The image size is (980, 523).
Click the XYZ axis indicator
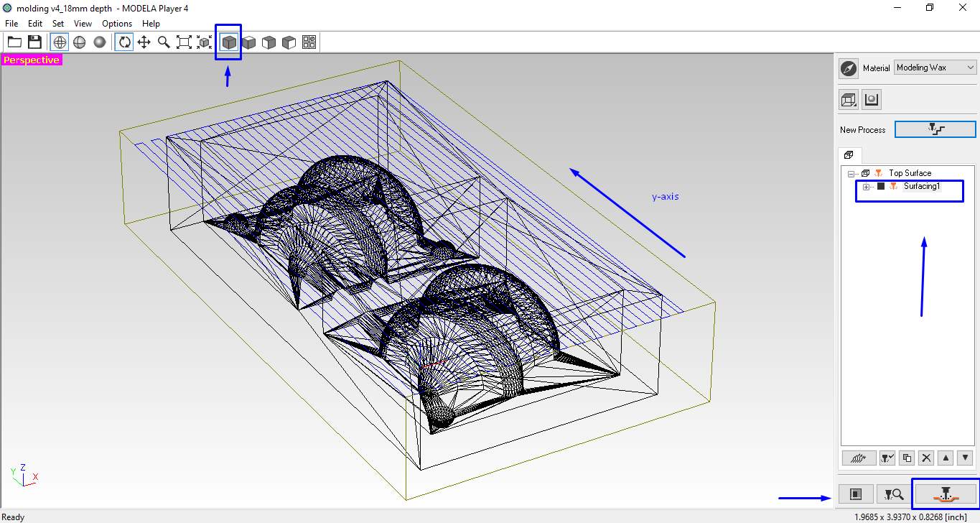click(x=24, y=474)
